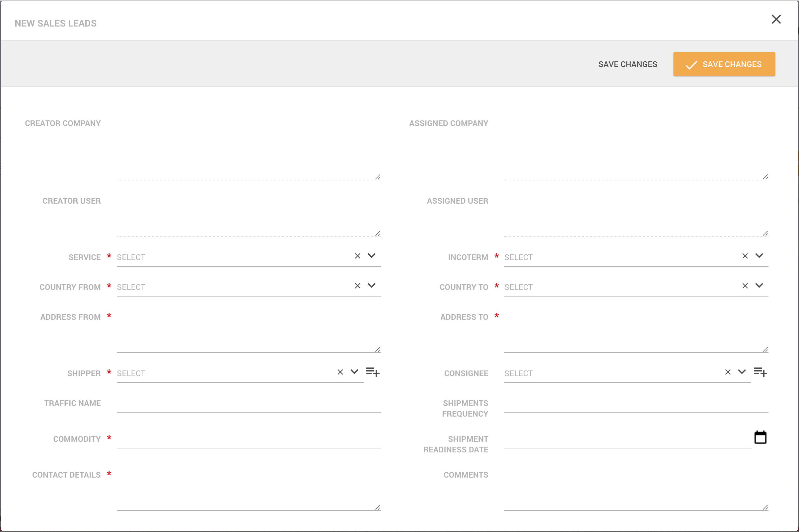Click into the Traffic Name field
This screenshot has height=532, width=799.
tap(249, 404)
